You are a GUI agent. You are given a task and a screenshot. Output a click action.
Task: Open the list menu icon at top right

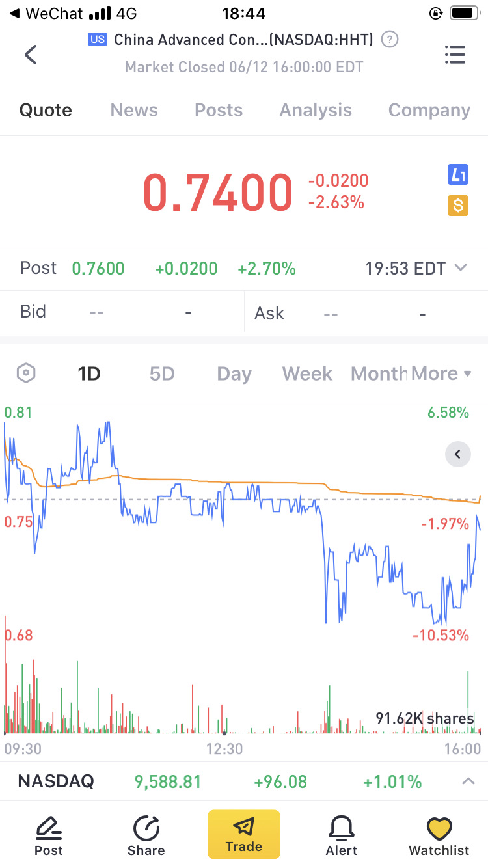click(x=455, y=55)
